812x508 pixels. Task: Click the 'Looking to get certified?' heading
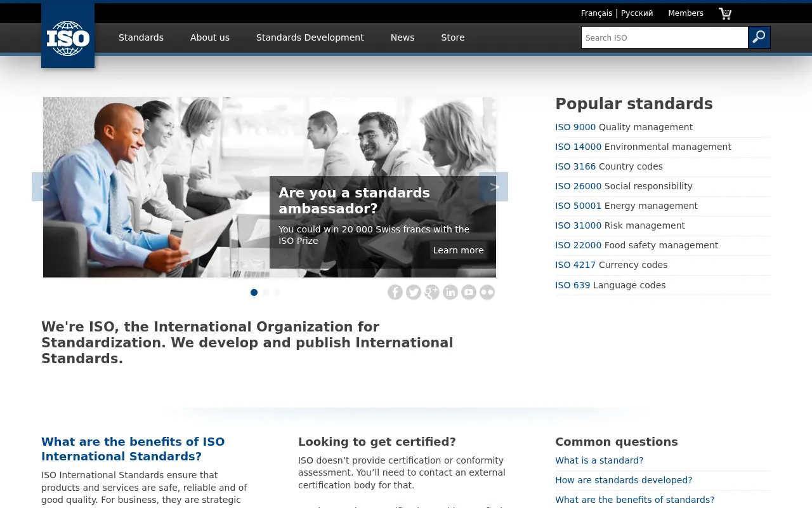(x=377, y=442)
